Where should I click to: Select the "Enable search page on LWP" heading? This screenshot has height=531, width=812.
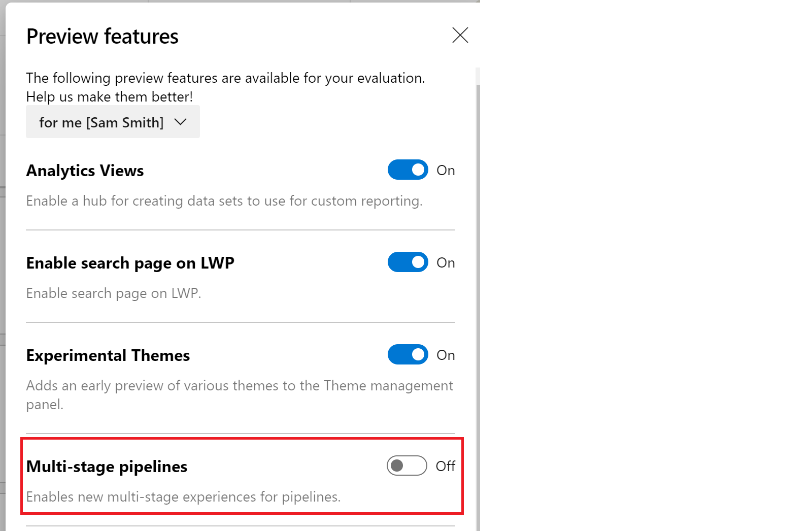pos(130,263)
